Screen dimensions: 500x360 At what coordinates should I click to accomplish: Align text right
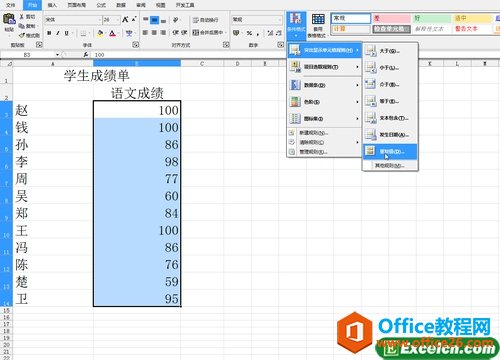click(163, 33)
